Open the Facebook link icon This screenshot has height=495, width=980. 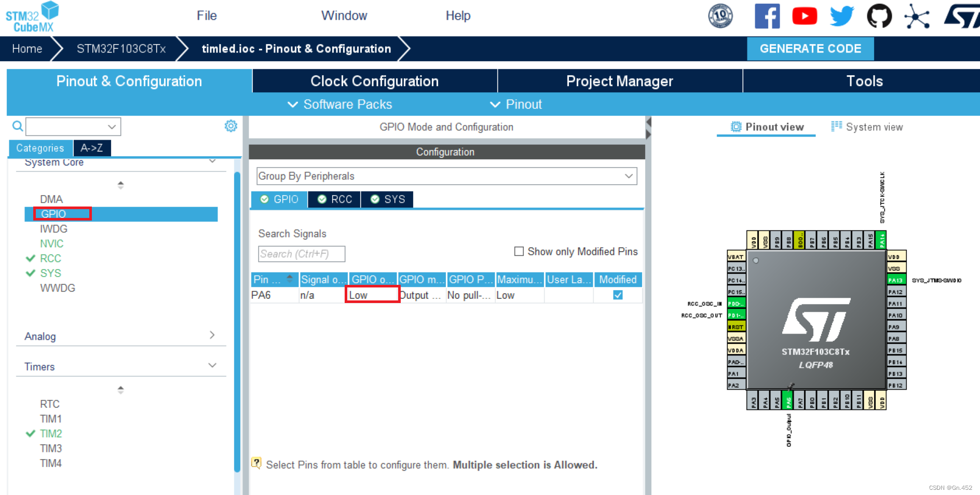pos(767,16)
